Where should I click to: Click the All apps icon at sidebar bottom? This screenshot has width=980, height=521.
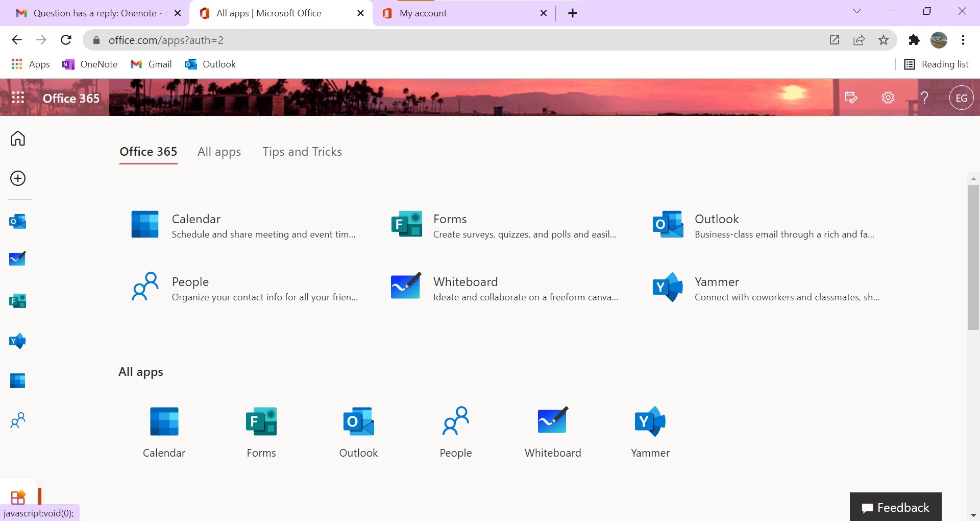[x=18, y=497]
